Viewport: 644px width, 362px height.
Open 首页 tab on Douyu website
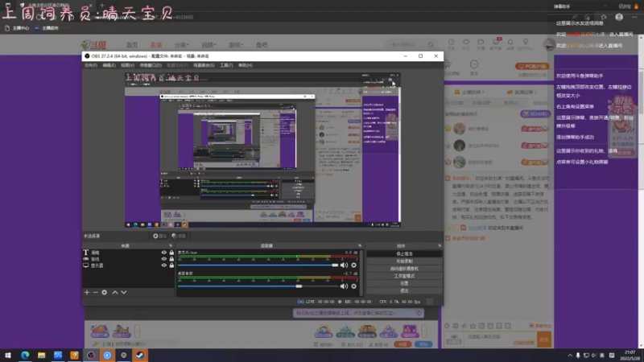click(132, 45)
